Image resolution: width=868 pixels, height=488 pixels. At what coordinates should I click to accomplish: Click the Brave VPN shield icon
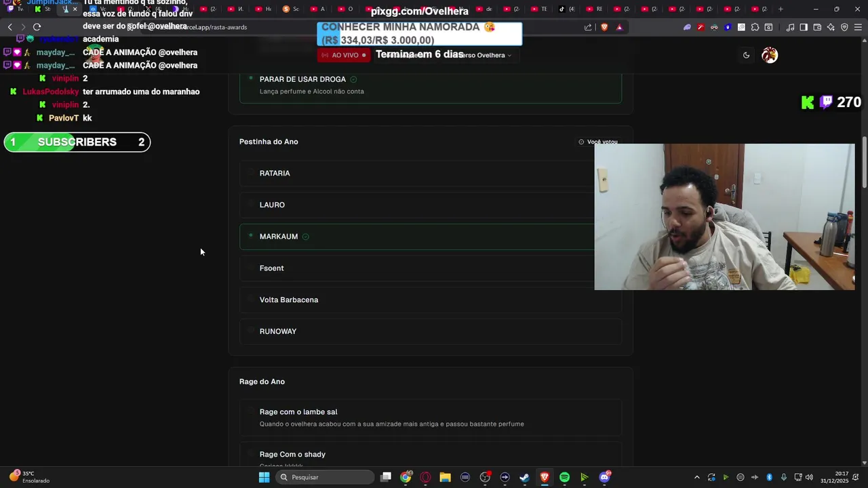(x=844, y=27)
